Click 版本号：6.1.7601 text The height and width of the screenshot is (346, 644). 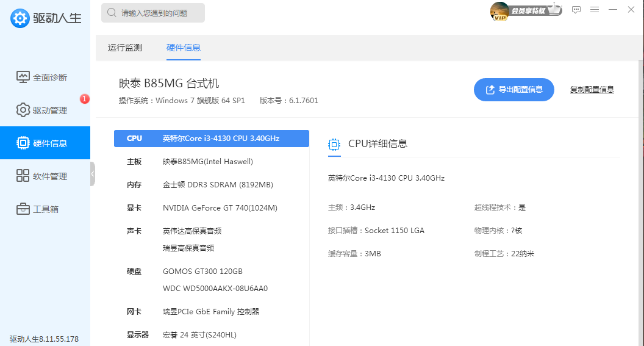click(288, 100)
